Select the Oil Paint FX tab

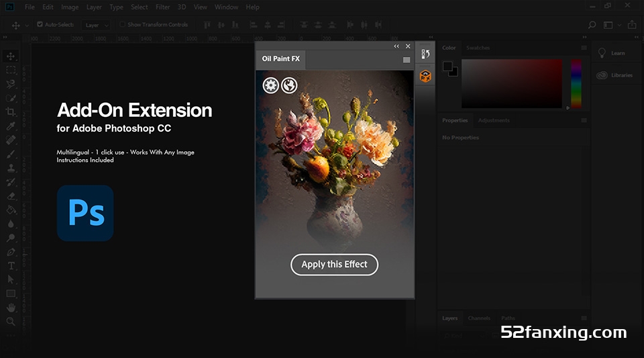(281, 59)
